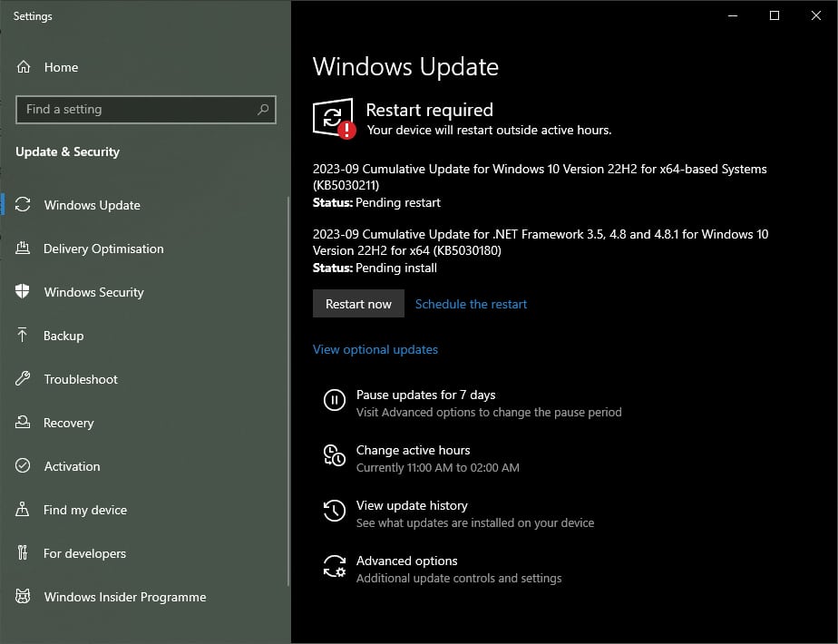
Task: Click the View update history clock icon
Action: [335, 511]
